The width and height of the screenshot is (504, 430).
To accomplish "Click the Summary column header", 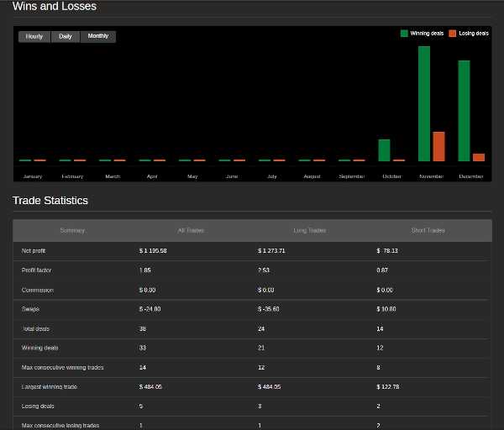I will [x=72, y=230].
